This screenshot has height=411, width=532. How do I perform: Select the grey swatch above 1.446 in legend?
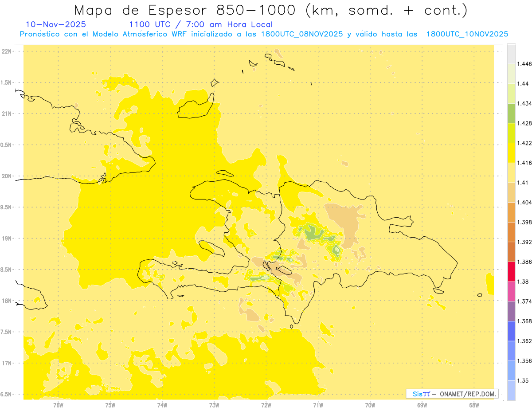click(511, 54)
